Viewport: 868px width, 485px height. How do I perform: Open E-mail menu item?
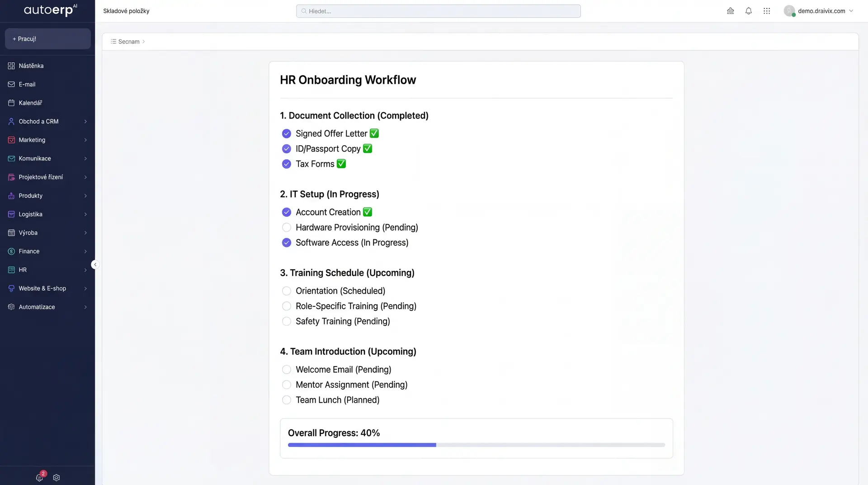tap(47, 85)
